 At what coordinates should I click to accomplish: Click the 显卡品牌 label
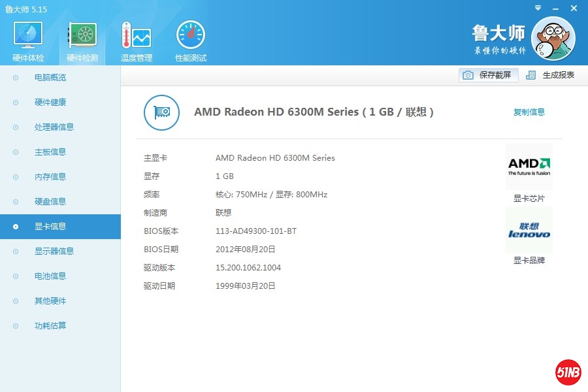(x=529, y=260)
